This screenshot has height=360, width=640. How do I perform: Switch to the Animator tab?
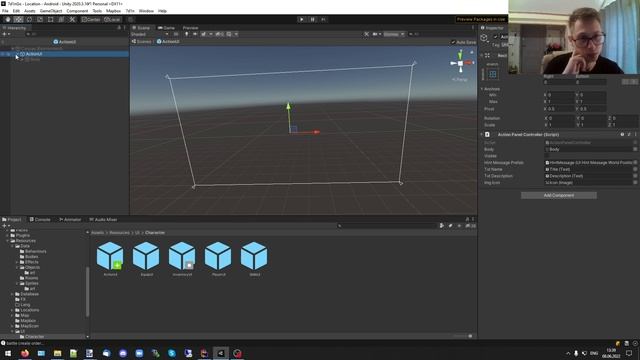[x=70, y=220]
